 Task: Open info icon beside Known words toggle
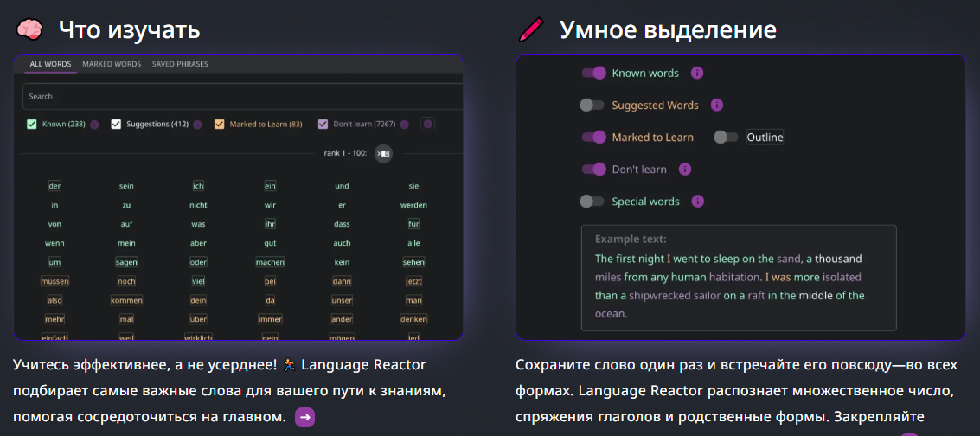coord(697,73)
